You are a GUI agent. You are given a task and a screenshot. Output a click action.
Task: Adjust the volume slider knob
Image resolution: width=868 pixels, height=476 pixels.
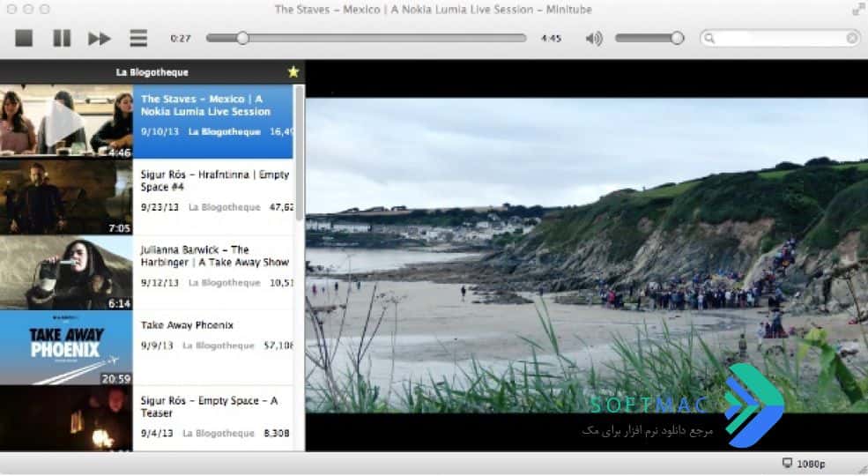677,38
